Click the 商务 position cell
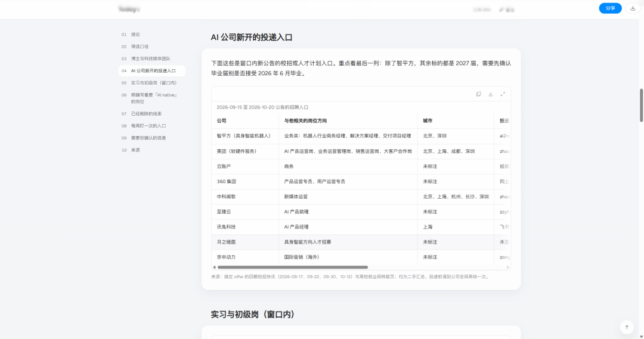Viewport: 644px width, 339px height. tap(348, 167)
